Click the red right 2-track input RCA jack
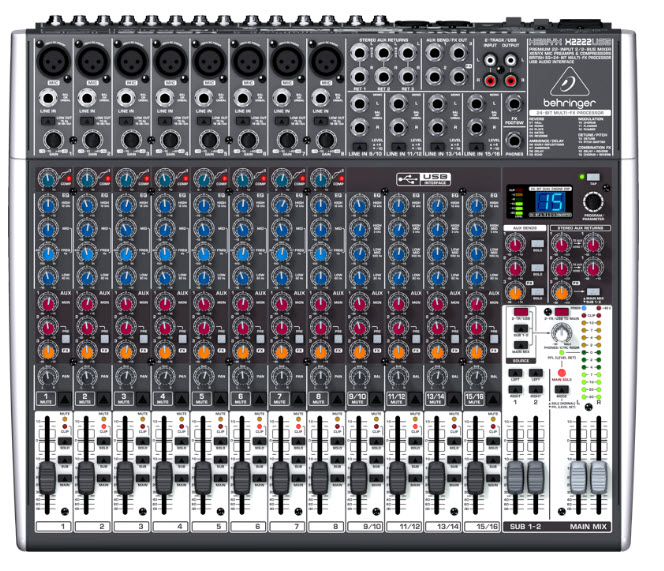This screenshot has width=664, height=571. [490, 80]
